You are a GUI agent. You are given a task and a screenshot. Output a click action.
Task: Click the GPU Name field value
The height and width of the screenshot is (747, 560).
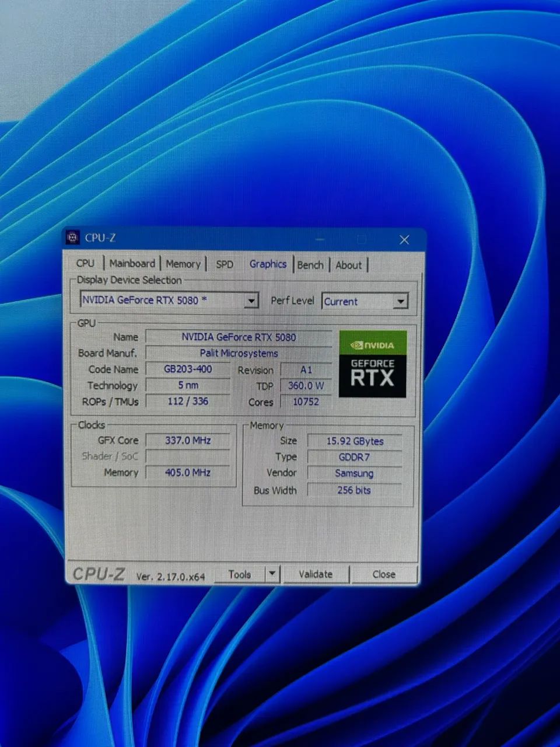click(239, 337)
